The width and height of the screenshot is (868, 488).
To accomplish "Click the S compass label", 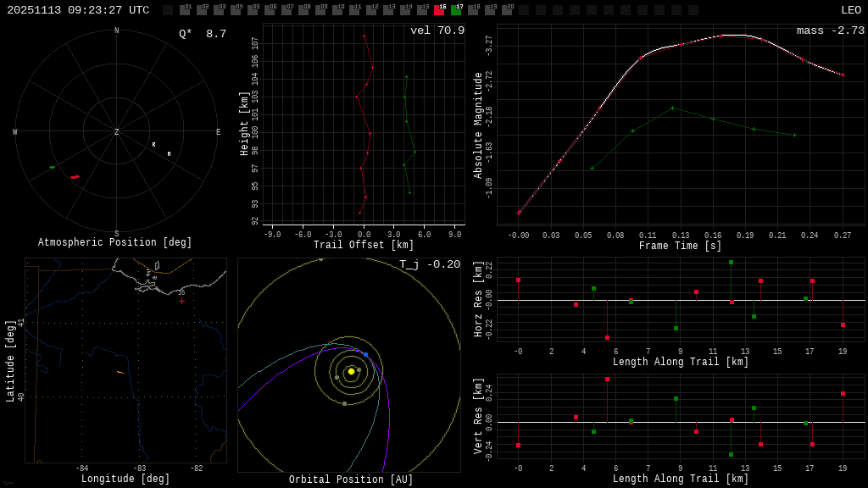I will pyautogui.click(x=116, y=234).
